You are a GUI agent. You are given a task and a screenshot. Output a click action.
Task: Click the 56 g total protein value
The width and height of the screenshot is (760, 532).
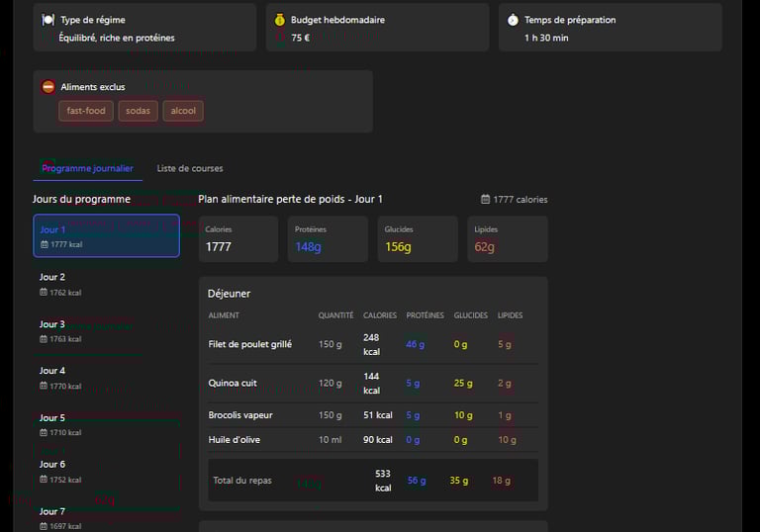click(x=417, y=481)
